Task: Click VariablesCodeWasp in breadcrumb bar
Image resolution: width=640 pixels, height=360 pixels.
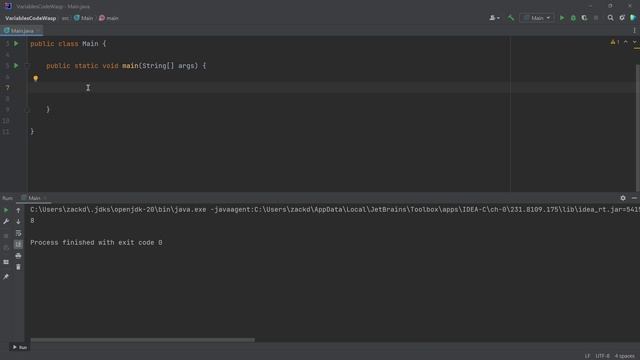Action: point(31,18)
